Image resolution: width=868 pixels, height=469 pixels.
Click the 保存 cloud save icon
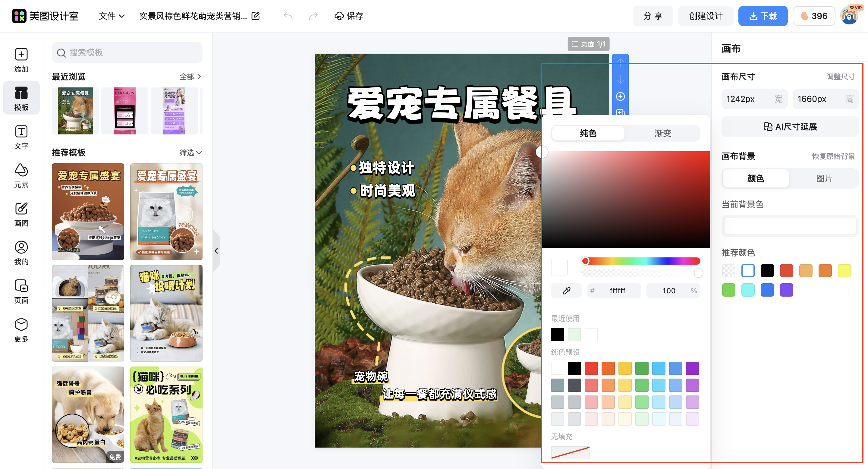click(339, 16)
